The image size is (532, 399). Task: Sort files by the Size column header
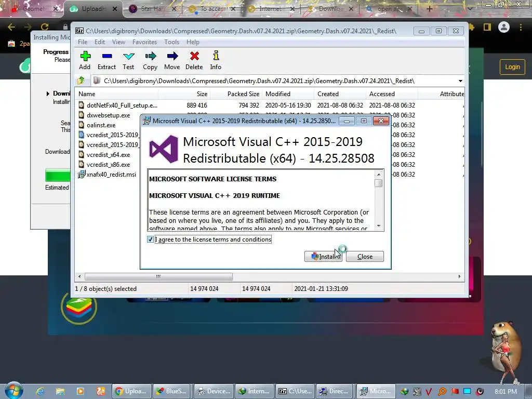click(184, 94)
